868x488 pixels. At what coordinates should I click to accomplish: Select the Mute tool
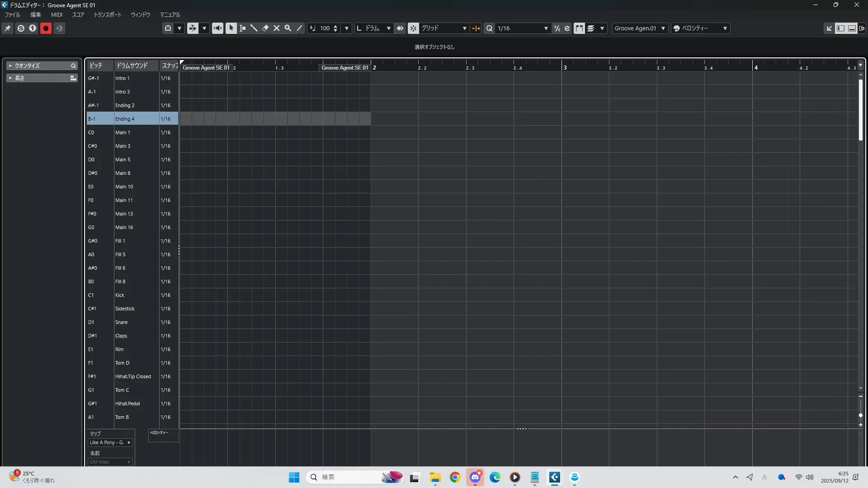tap(277, 28)
